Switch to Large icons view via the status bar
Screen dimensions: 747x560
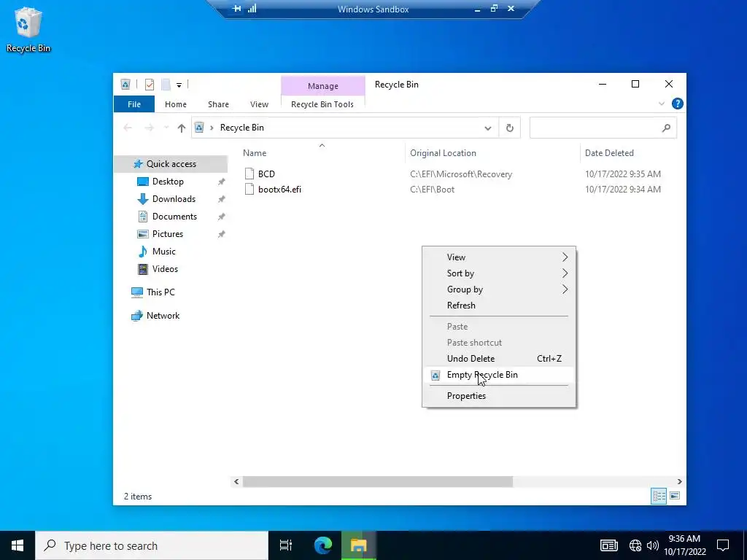point(675,496)
